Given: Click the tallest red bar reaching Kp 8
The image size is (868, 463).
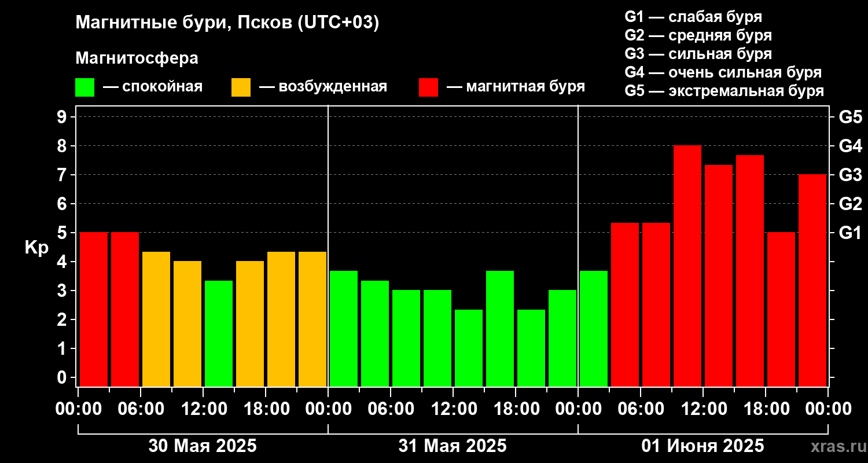Looking at the screenshot, I should 687,266.
